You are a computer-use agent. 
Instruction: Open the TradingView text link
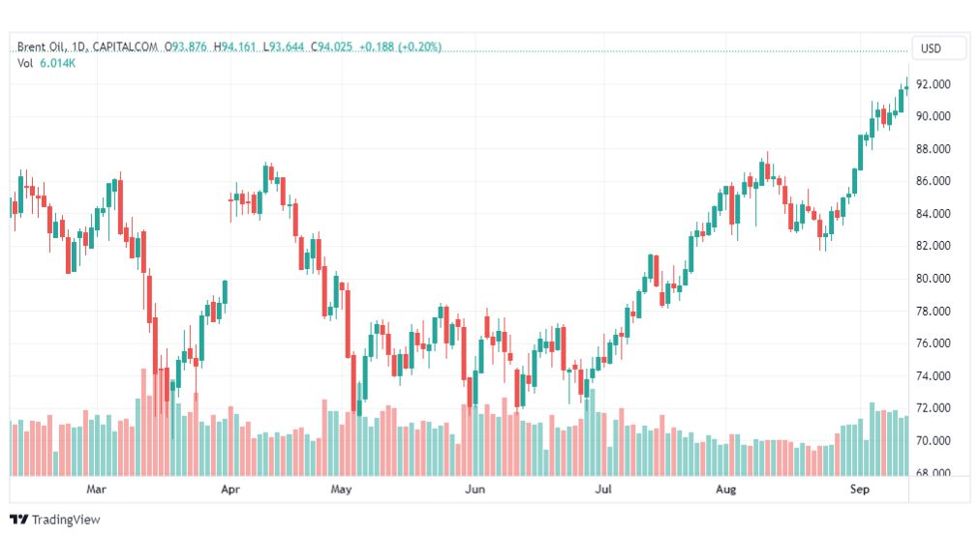[x=66, y=519]
